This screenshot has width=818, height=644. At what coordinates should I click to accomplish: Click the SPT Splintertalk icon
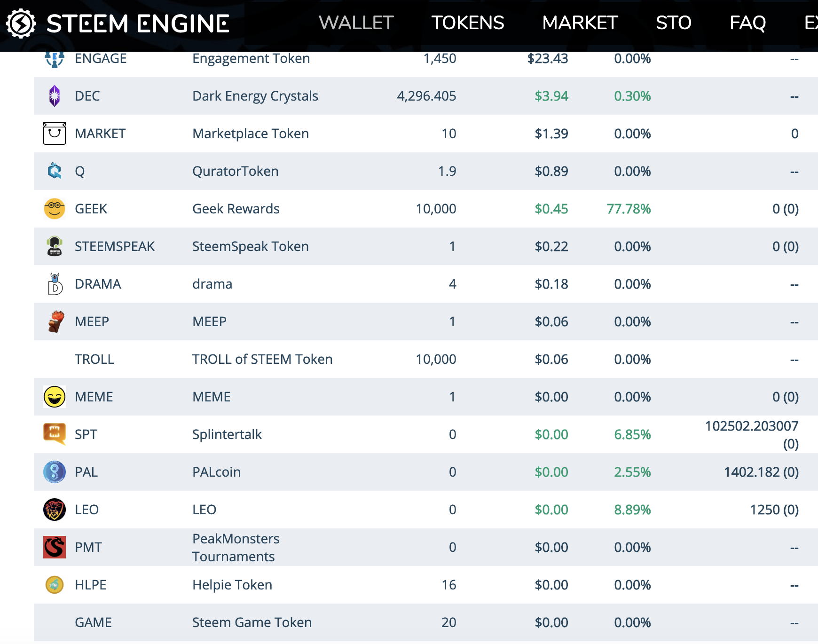coord(55,434)
